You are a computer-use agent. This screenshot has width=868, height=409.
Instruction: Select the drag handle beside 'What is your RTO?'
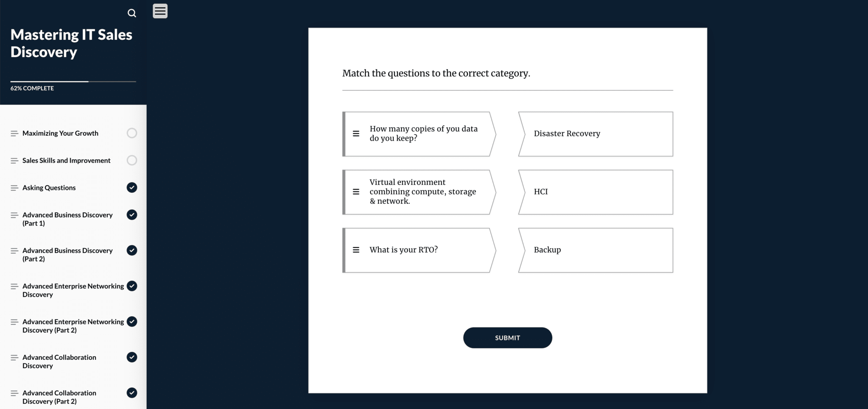356,250
